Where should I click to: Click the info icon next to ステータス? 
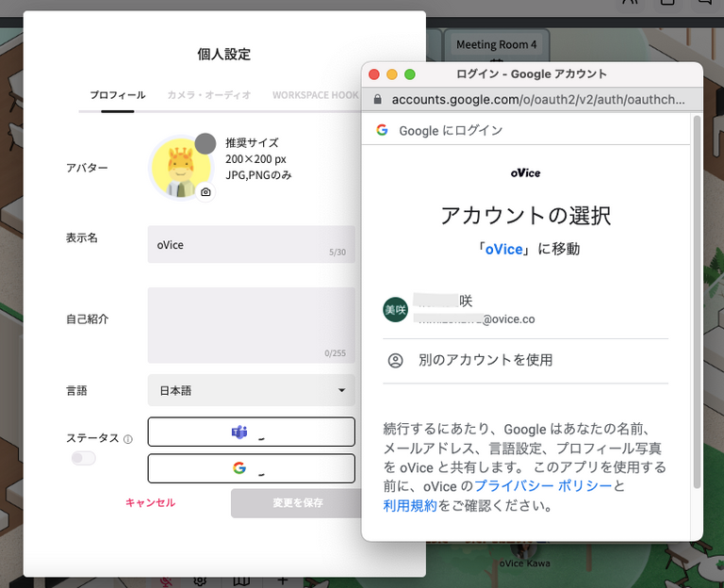128,439
